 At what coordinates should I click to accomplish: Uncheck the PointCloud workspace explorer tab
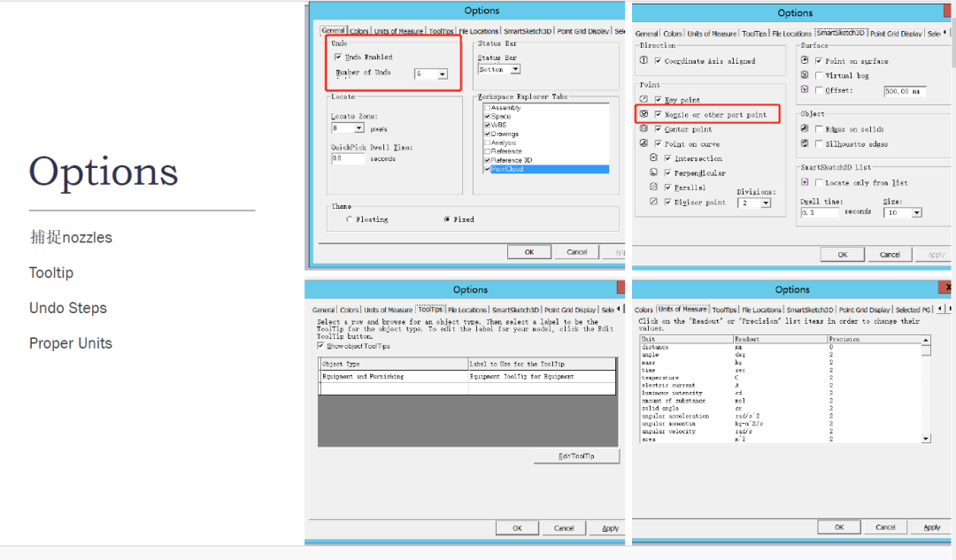487,169
